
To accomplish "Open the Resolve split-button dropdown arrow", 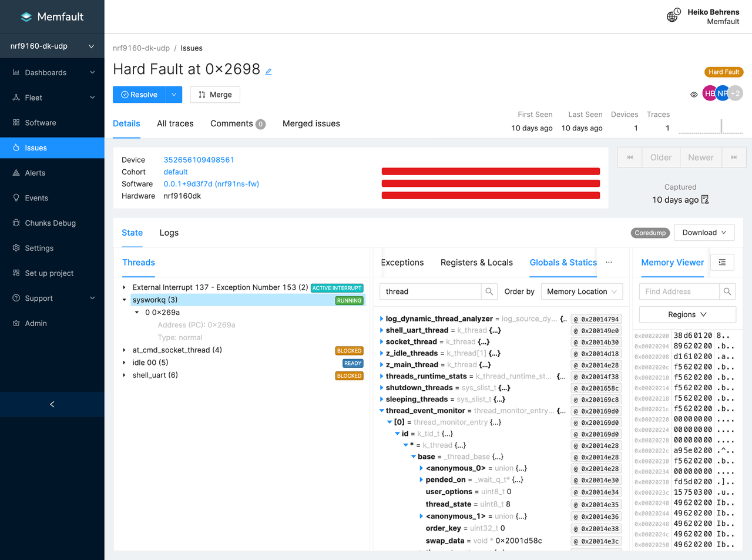I will [x=174, y=95].
